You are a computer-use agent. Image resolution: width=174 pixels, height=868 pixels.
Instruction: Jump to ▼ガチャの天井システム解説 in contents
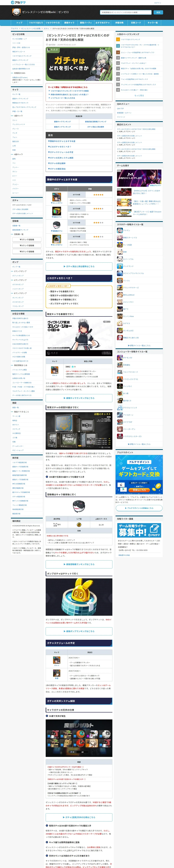tap(61, 158)
